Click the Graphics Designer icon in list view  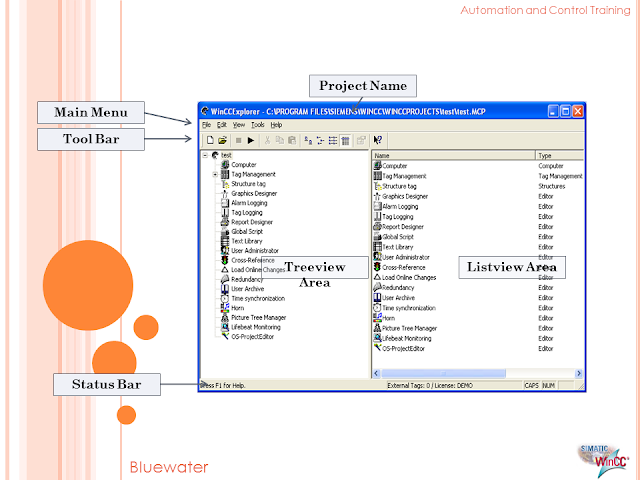point(378,196)
